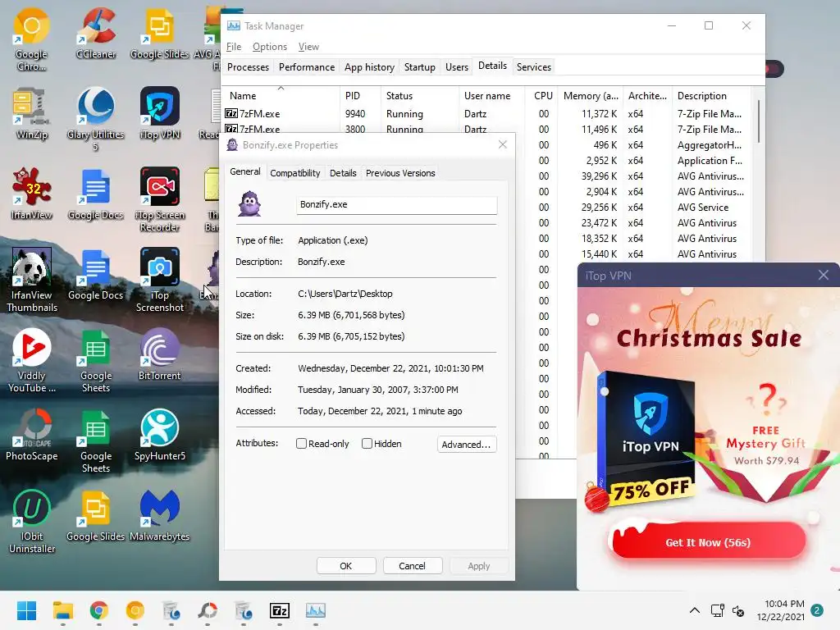The width and height of the screenshot is (840, 630).
Task: Sort Task Manager by Name column
Action: [x=281, y=95]
